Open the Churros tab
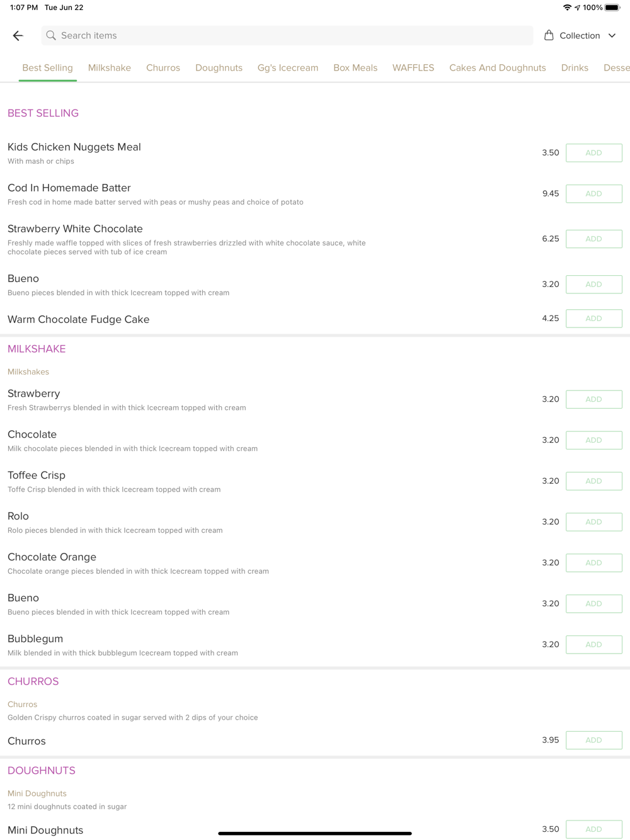 coord(163,68)
